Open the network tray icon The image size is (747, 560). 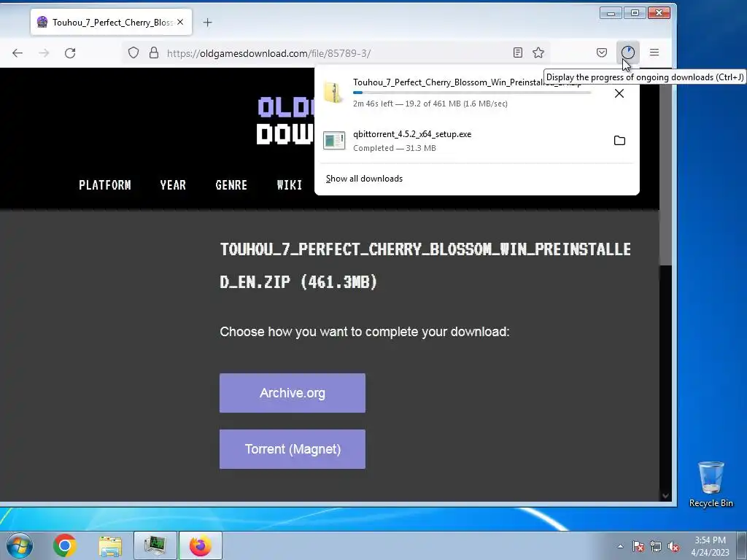656,546
